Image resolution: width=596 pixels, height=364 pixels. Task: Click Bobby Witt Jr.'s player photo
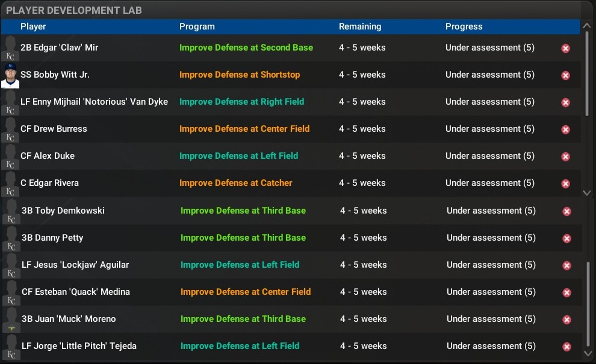coord(10,75)
